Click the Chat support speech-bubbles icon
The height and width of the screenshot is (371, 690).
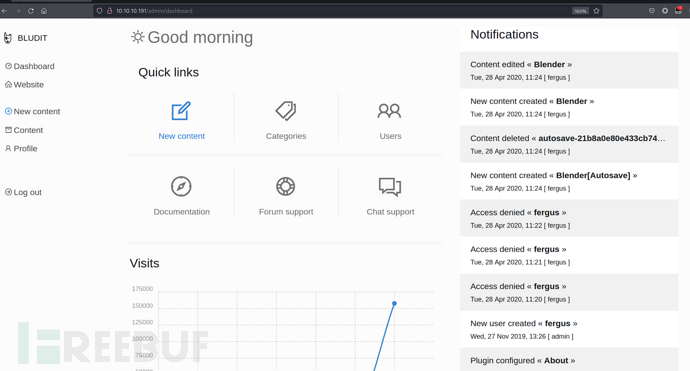390,187
